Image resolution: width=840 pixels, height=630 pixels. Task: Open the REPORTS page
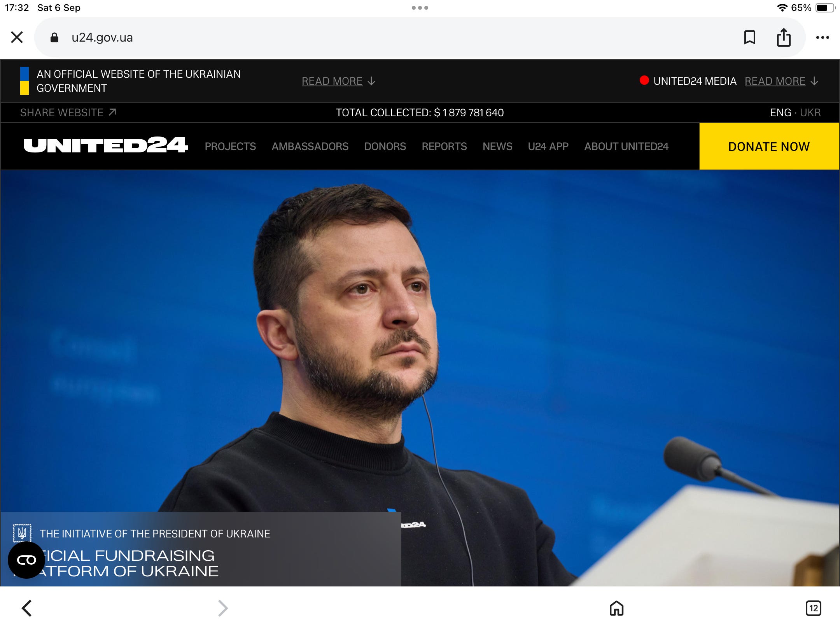[444, 147]
